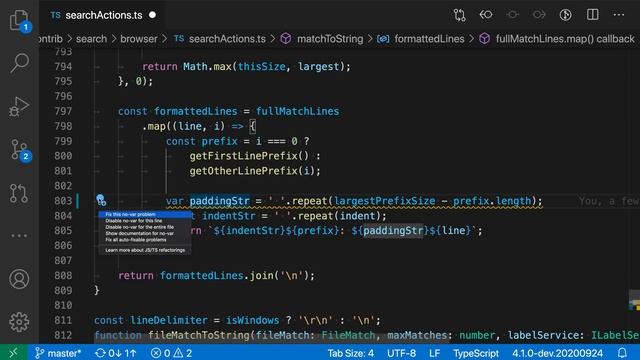Screen dimensions: 640x360
Task: Click the toggle file blame icon
Action: (565, 15)
